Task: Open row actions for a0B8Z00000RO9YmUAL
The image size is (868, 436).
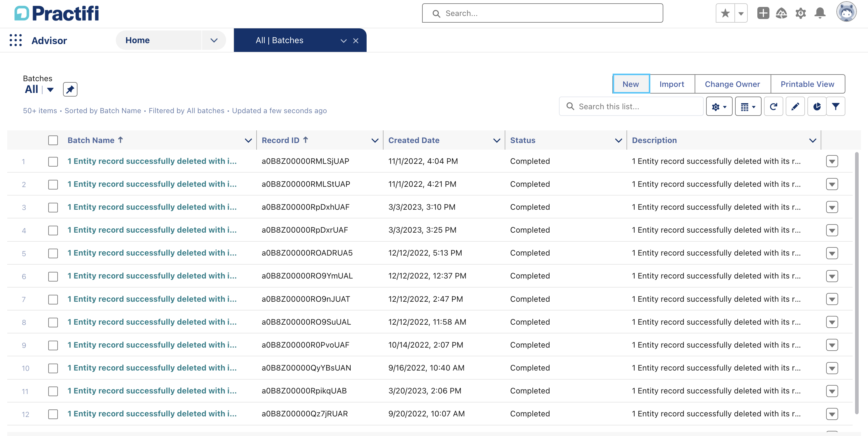Action: (x=832, y=276)
